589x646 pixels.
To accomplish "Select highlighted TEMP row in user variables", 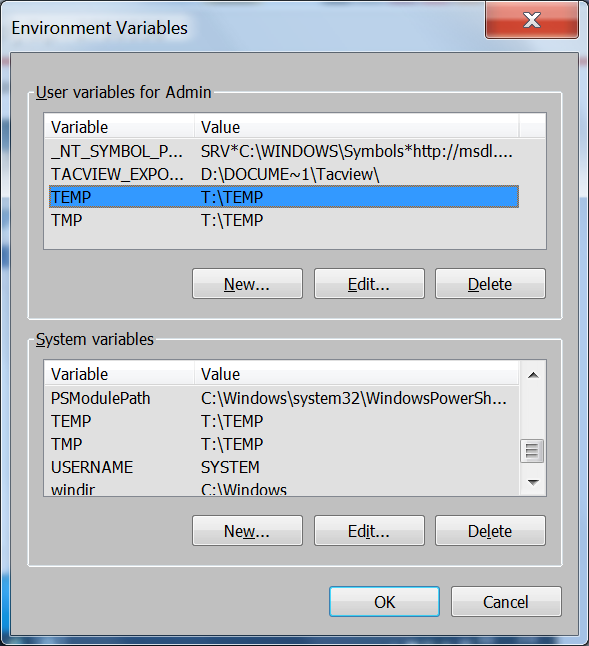I will [x=284, y=197].
